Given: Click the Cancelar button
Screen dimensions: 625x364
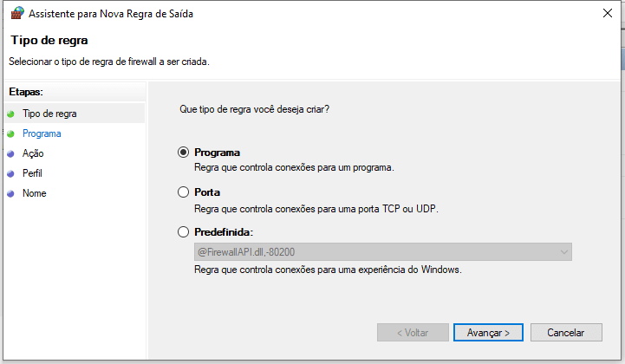Looking at the screenshot, I should click(x=566, y=333).
